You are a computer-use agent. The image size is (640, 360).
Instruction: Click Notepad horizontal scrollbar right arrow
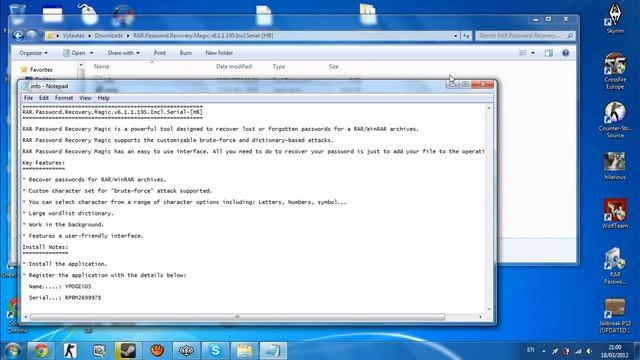(x=480, y=317)
